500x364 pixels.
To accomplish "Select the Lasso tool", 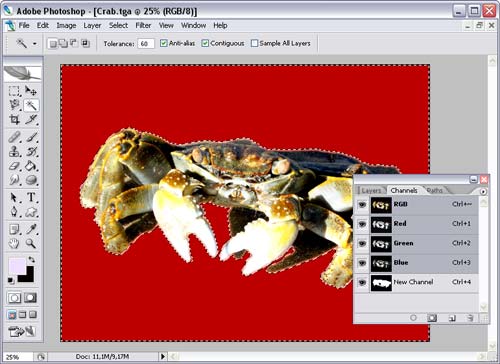I will click(x=14, y=105).
